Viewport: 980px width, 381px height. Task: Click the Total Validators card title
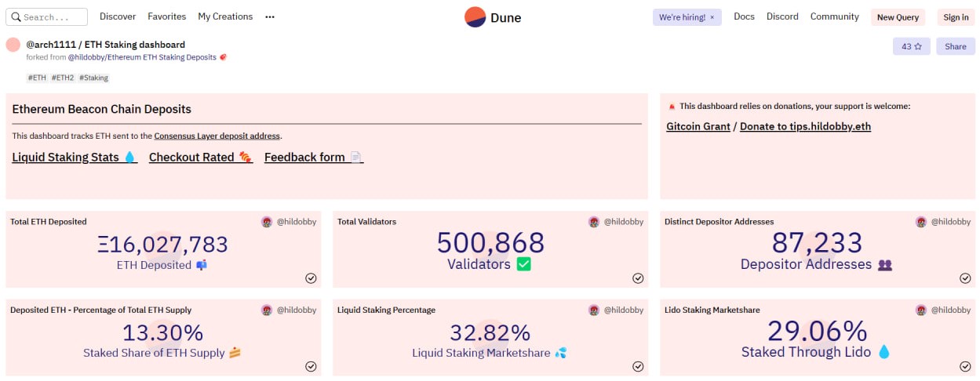pyautogui.click(x=366, y=222)
